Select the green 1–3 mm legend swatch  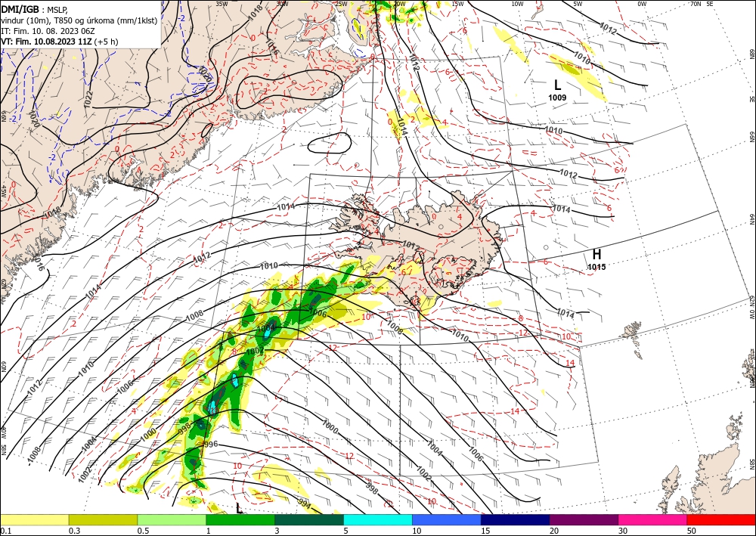click(x=240, y=519)
